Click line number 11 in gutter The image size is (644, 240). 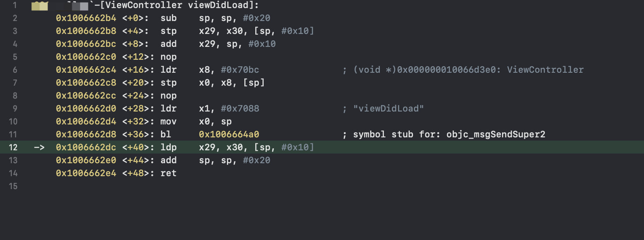(13, 135)
